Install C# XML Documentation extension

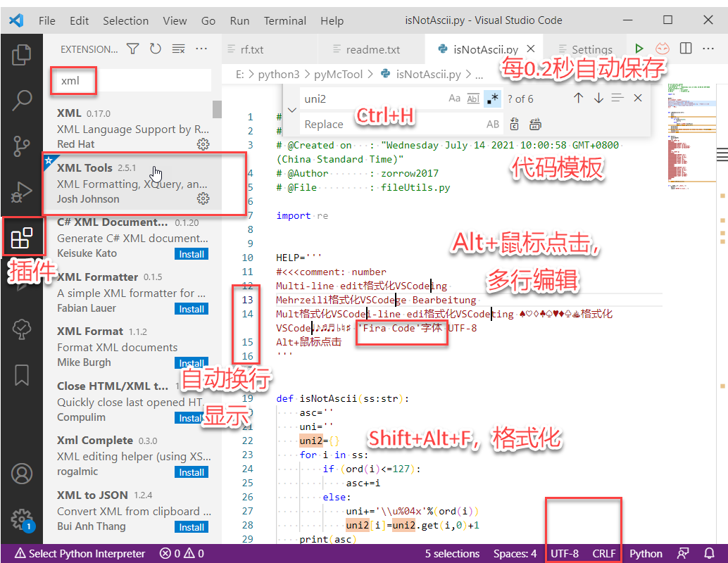pyautogui.click(x=192, y=254)
